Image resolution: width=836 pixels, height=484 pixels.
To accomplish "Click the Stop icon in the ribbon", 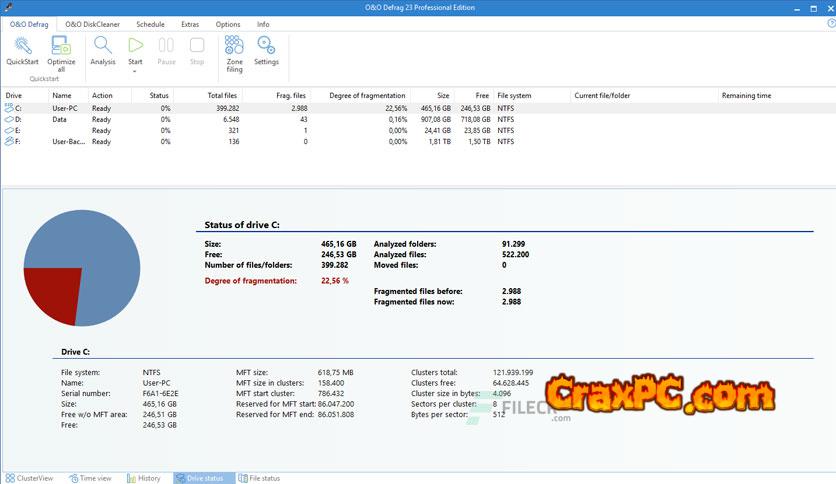I will [197, 47].
